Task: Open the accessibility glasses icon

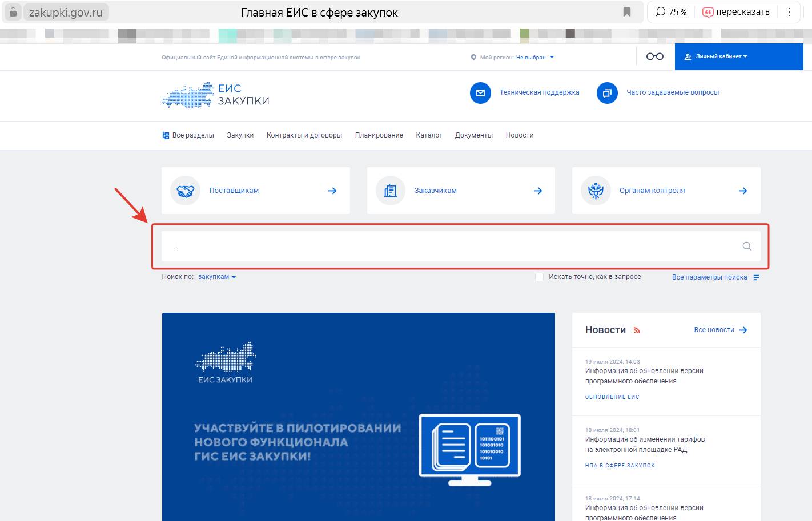Action: click(x=654, y=56)
